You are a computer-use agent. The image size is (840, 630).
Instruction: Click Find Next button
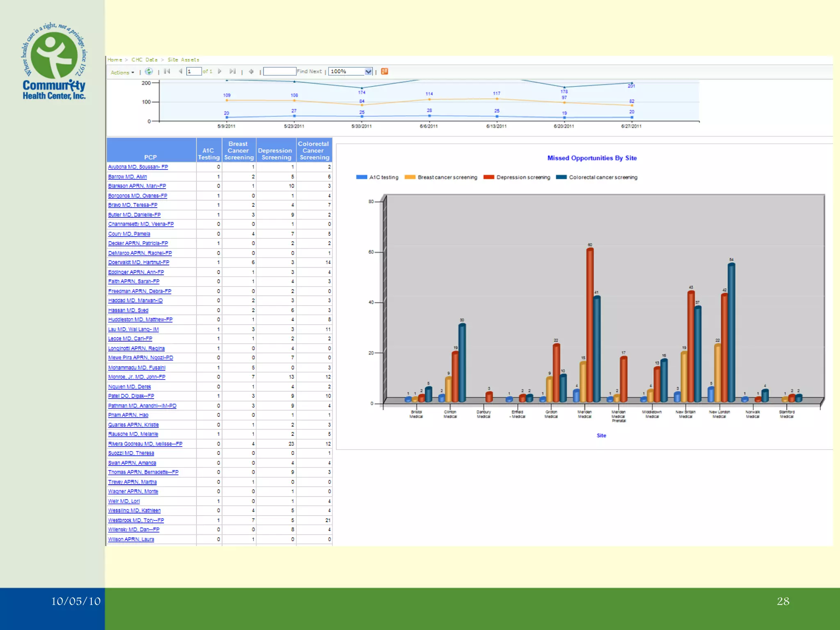309,71
